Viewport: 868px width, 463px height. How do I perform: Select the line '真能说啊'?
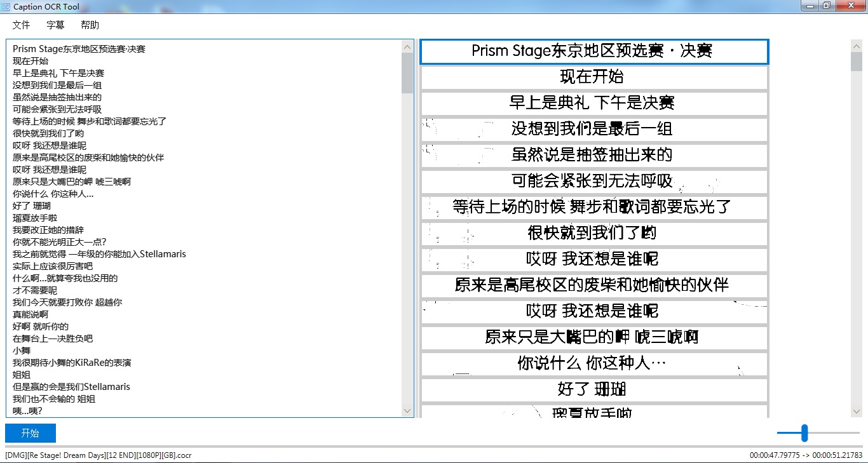(x=31, y=314)
